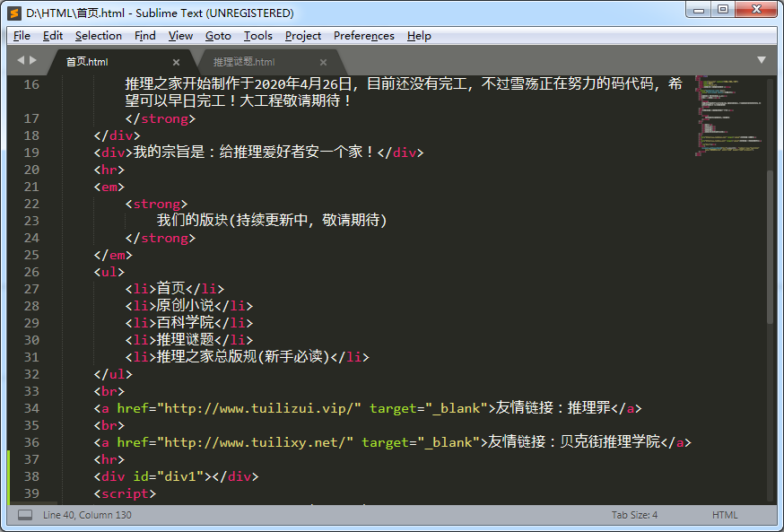Click the tab scroll left arrow

[21, 60]
